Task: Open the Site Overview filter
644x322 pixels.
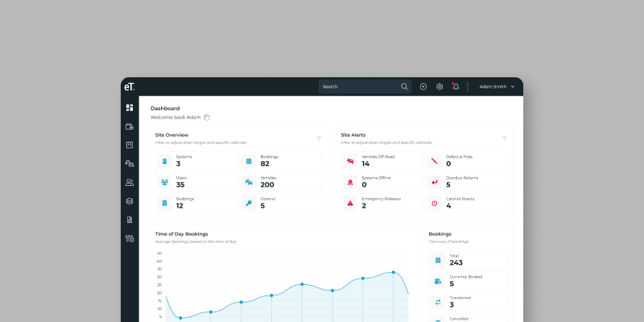Action: tap(319, 138)
